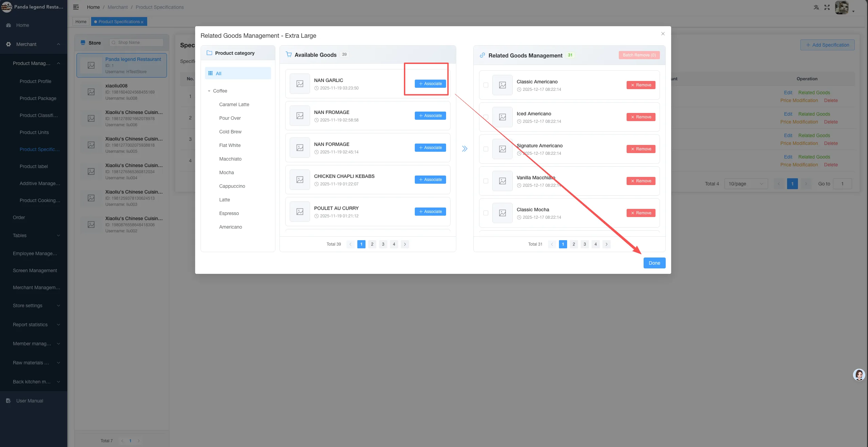This screenshot has height=447, width=868.
Task: Expand the Raw materials menu
Action: coord(58,363)
